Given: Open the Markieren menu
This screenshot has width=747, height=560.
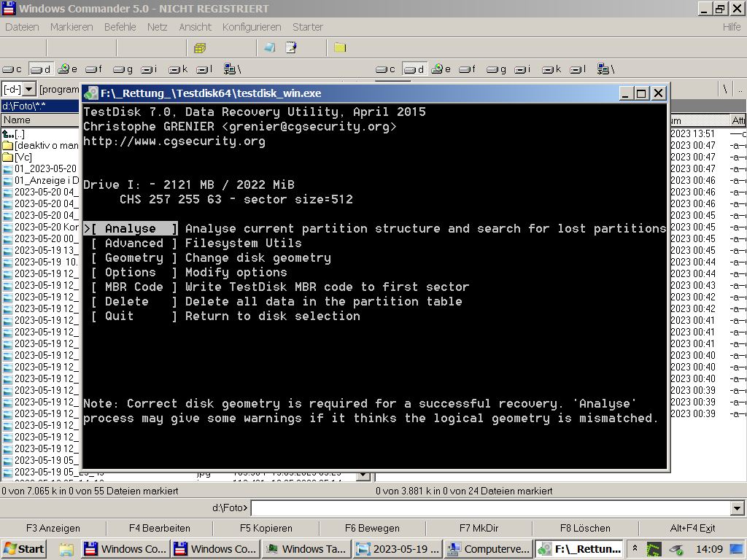Looking at the screenshot, I should (x=71, y=27).
